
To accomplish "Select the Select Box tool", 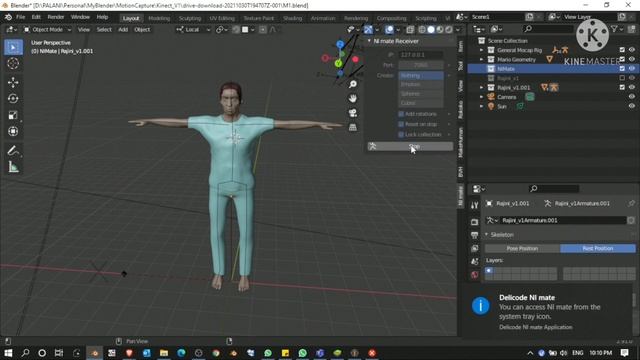I will click(x=13, y=47).
